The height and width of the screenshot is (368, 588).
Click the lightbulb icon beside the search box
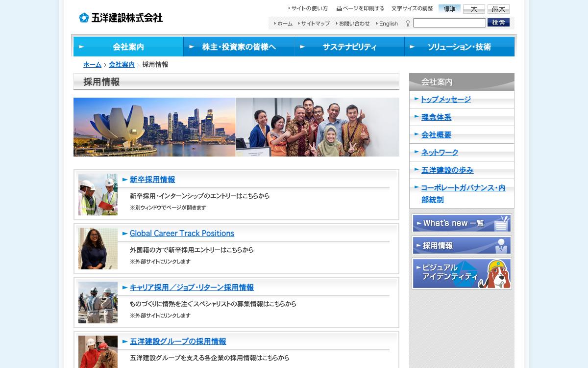tap(408, 23)
